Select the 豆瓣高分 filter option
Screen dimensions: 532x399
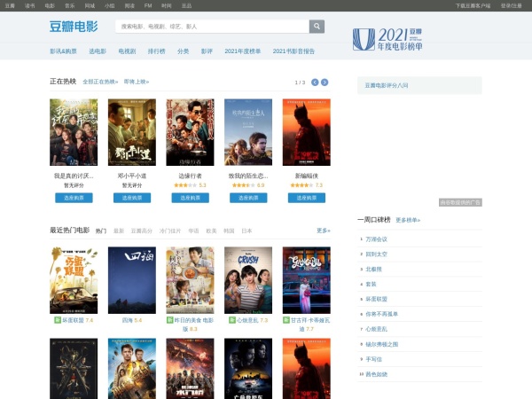click(141, 231)
